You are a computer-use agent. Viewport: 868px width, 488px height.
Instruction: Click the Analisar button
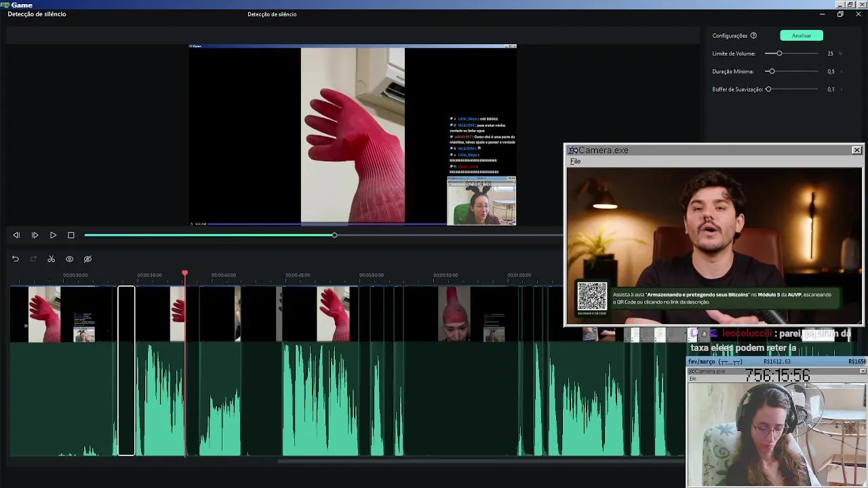tap(802, 36)
